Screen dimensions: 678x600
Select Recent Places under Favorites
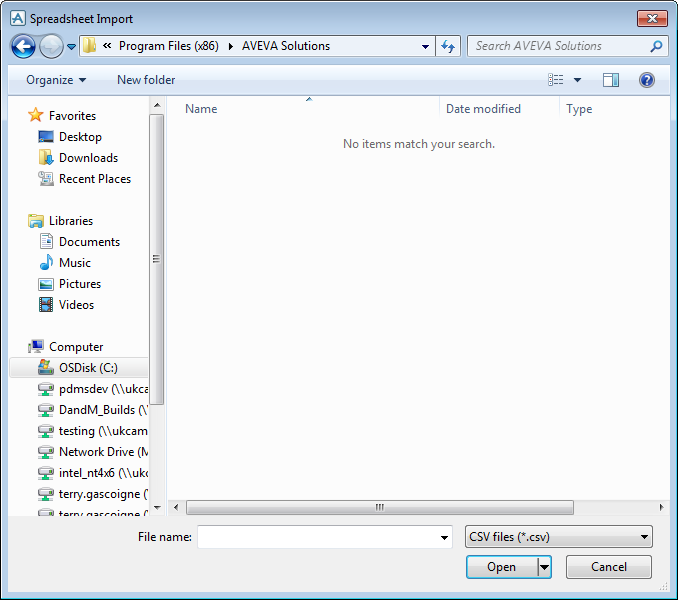pyautogui.click(x=95, y=179)
